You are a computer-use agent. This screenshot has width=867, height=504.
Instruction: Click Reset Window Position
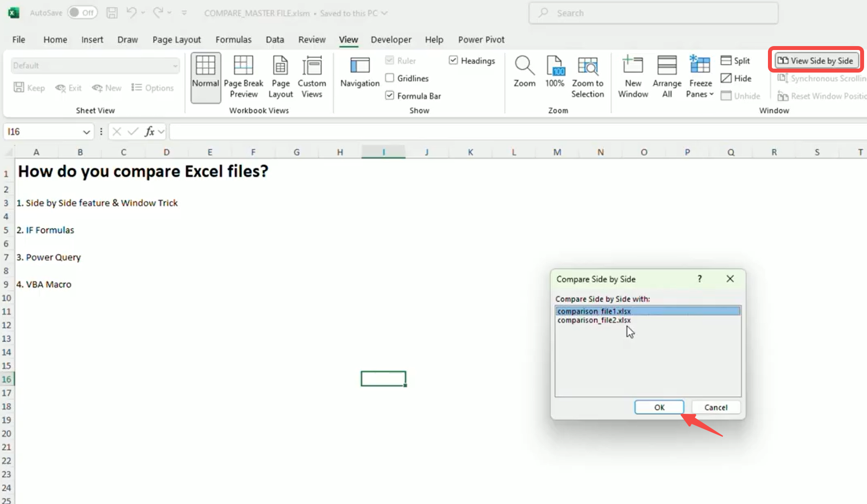(x=821, y=96)
